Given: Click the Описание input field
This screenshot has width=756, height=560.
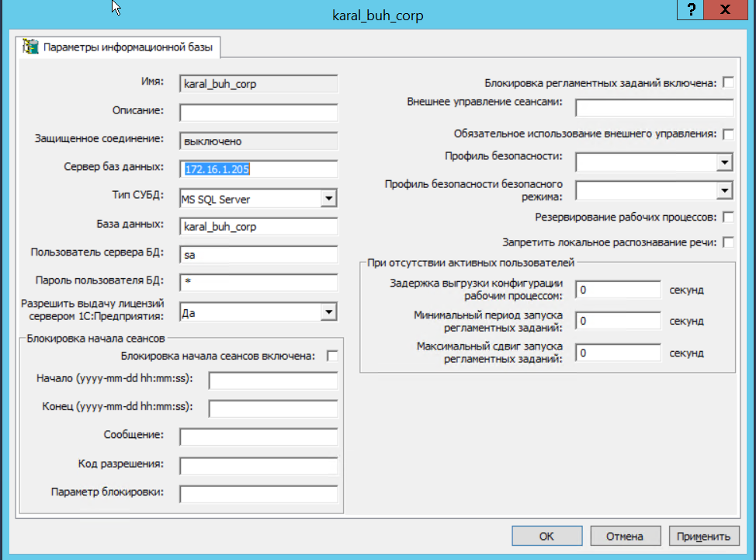Looking at the screenshot, I should pos(258,113).
